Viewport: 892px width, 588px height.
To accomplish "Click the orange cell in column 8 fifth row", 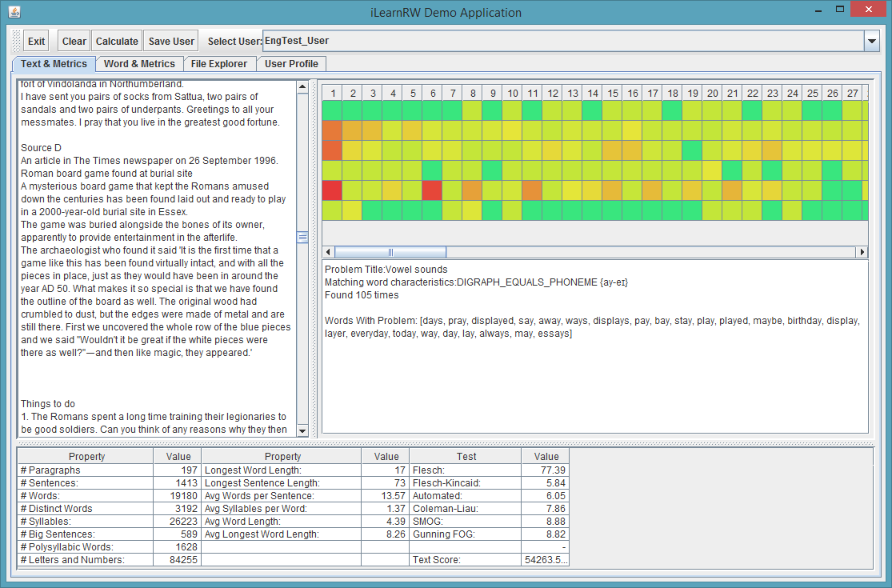I will [472, 190].
